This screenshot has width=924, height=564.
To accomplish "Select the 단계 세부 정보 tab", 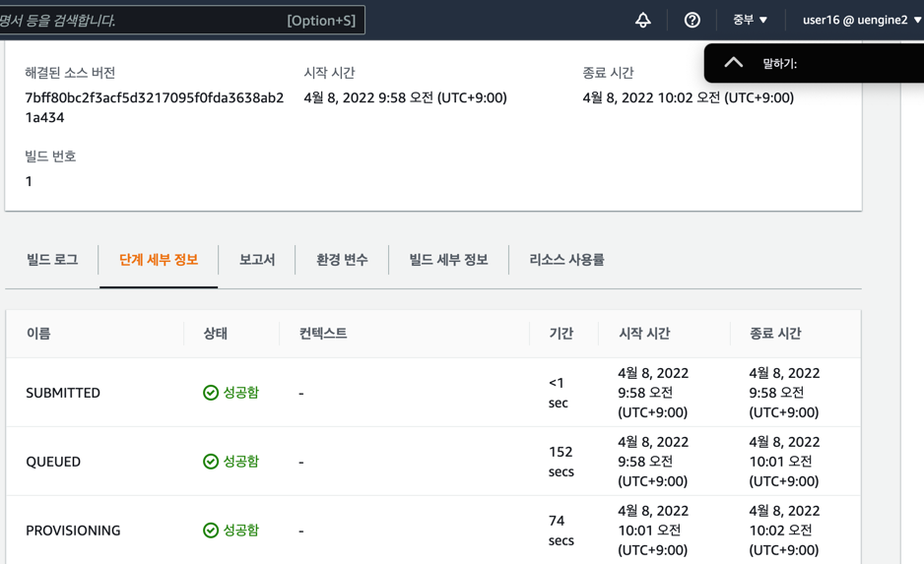I will pyautogui.click(x=159, y=260).
